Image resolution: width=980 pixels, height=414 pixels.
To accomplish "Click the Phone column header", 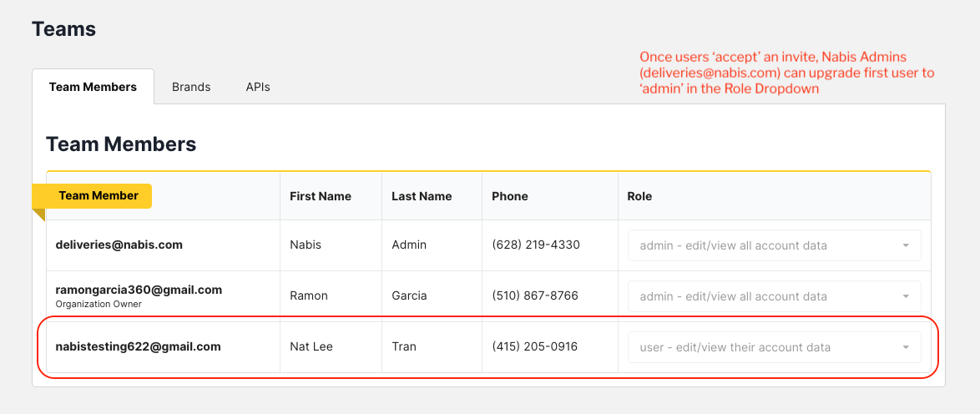I will click(x=510, y=196).
